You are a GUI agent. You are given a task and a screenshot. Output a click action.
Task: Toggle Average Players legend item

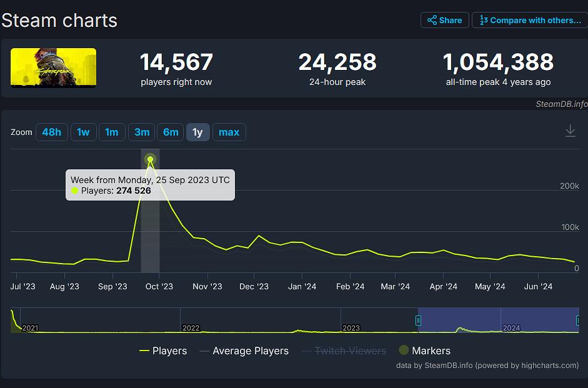pos(244,351)
